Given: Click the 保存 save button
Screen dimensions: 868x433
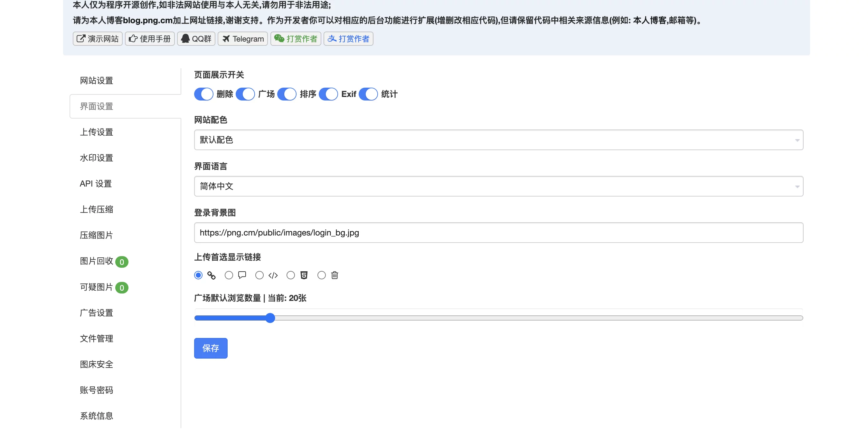Looking at the screenshot, I should click(211, 348).
